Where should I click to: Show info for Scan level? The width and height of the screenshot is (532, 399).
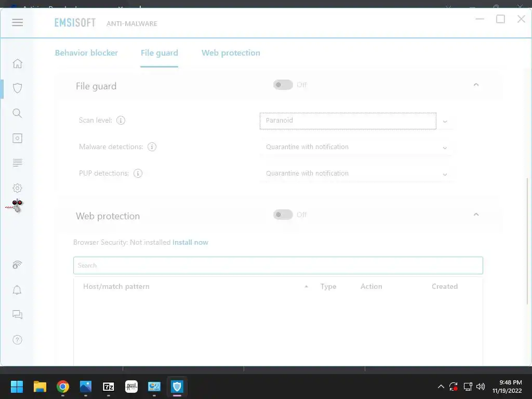121,120
